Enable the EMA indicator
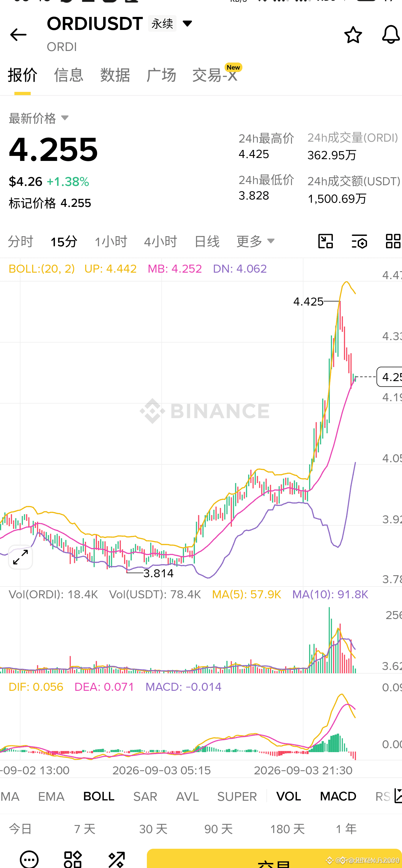Image resolution: width=402 pixels, height=868 pixels. click(x=51, y=796)
